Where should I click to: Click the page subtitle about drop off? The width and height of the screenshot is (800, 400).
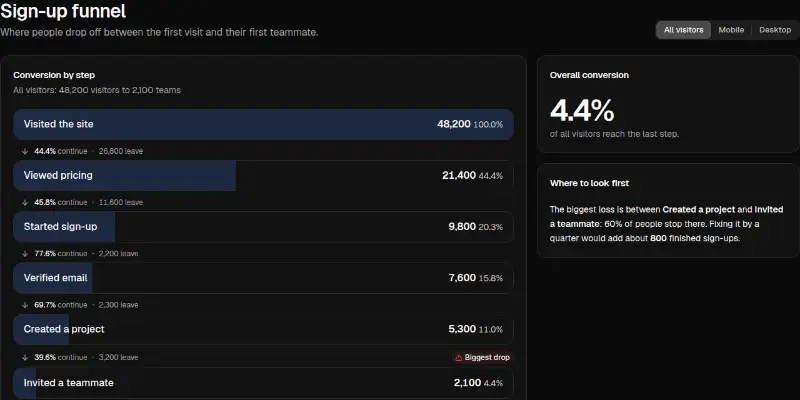159,32
